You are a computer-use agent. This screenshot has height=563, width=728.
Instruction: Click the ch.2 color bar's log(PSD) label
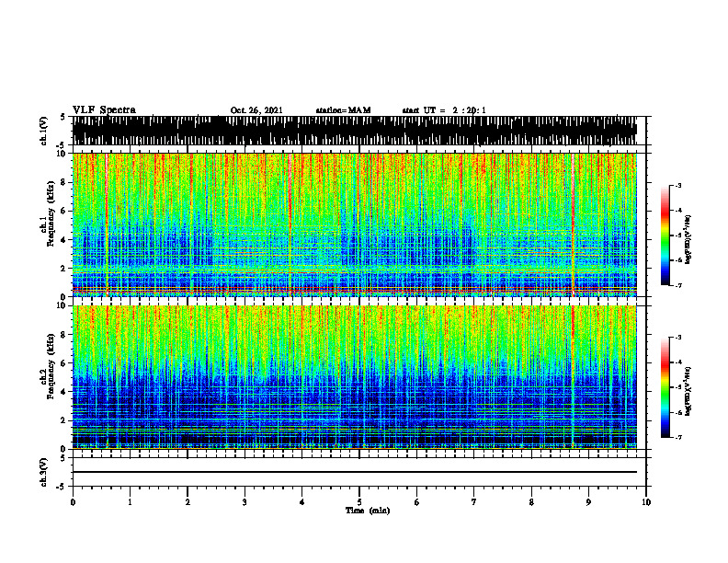click(688, 391)
